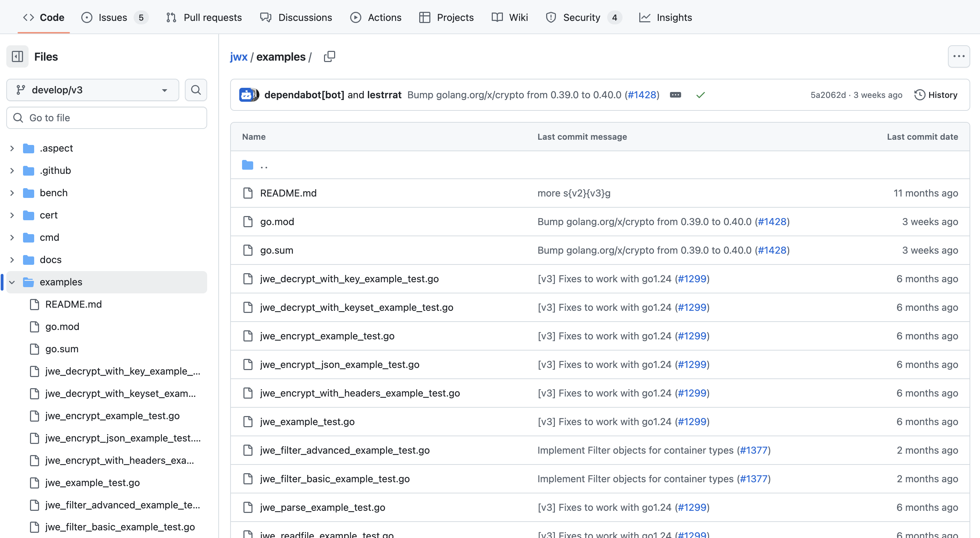This screenshot has width=980, height=538.
Task: Click the bench folder icon in tree
Action: coord(29,193)
